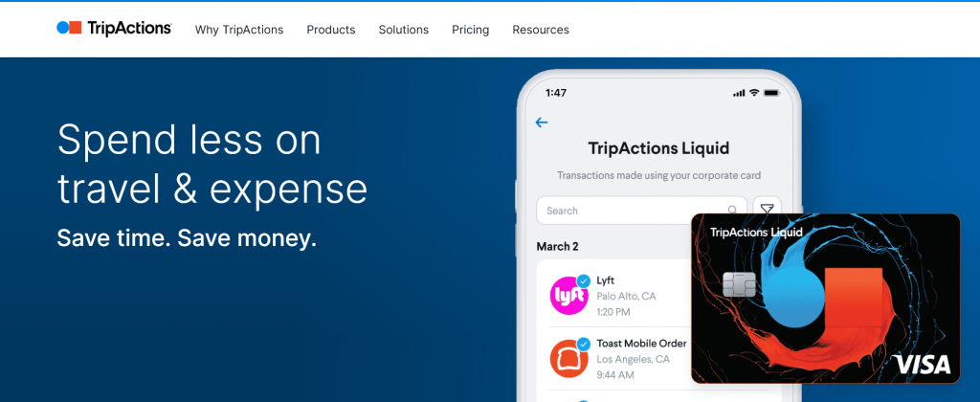Tap the Wi-Fi icon in the phone status bar
980x402 pixels.
point(754,93)
